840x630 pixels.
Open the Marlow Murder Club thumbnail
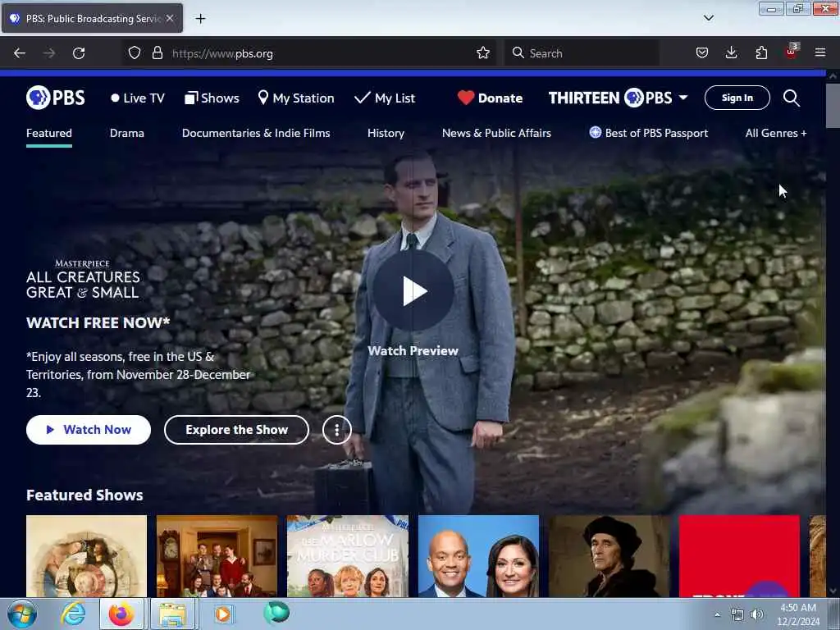click(348, 556)
